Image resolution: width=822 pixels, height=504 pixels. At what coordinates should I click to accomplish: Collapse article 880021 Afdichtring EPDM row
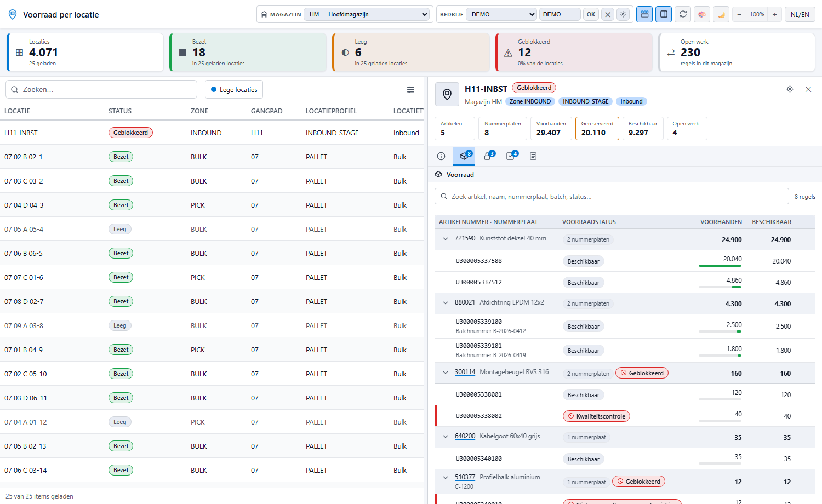446,302
